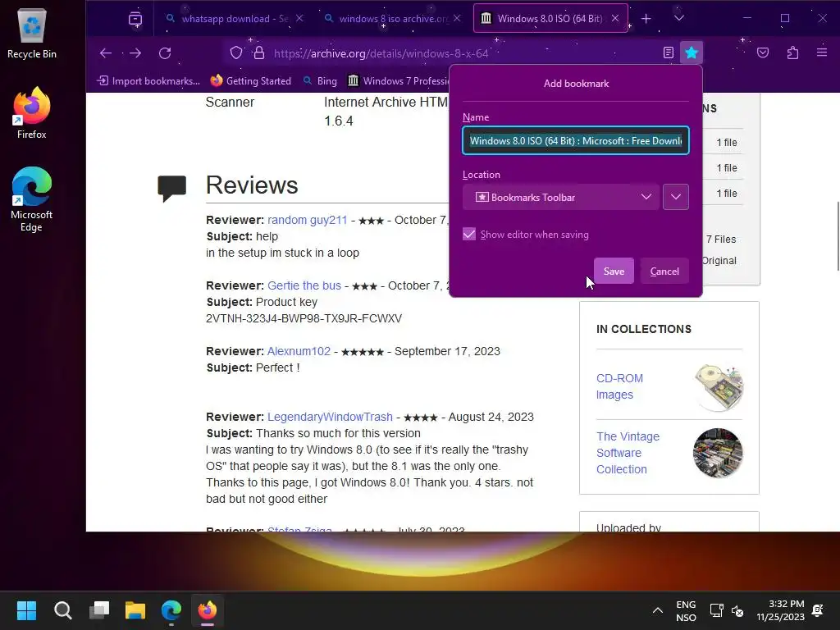Open Getting Started bookmark
This screenshot has height=630, width=840.
click(251, 81)
